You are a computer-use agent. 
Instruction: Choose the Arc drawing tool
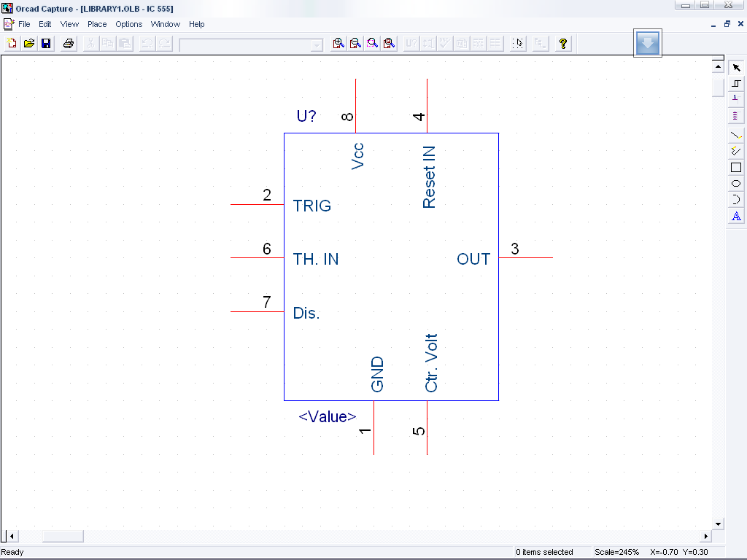coord(736,200)
